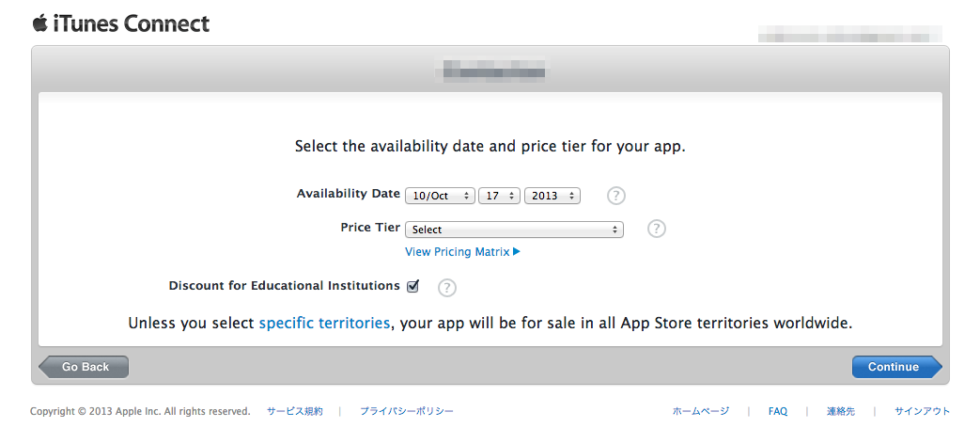
Task: Click the Availability Date label
Action: (349, 194)
